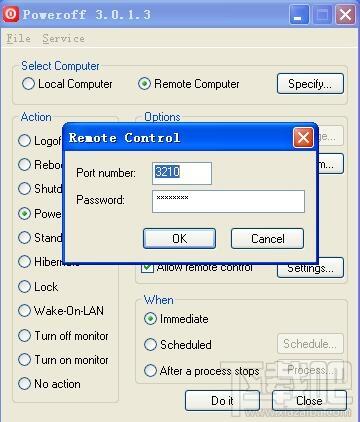Minimize the Poweroff window

[298, 15]
